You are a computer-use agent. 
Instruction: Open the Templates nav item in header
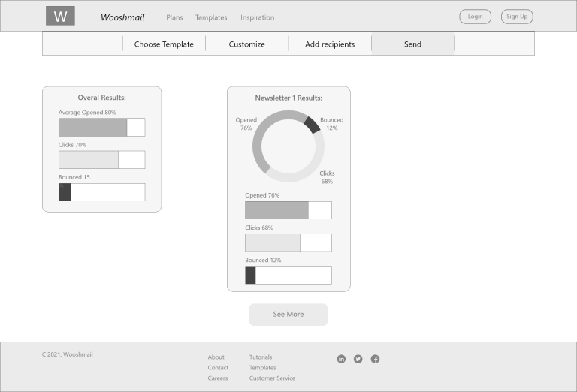point(211,17)
